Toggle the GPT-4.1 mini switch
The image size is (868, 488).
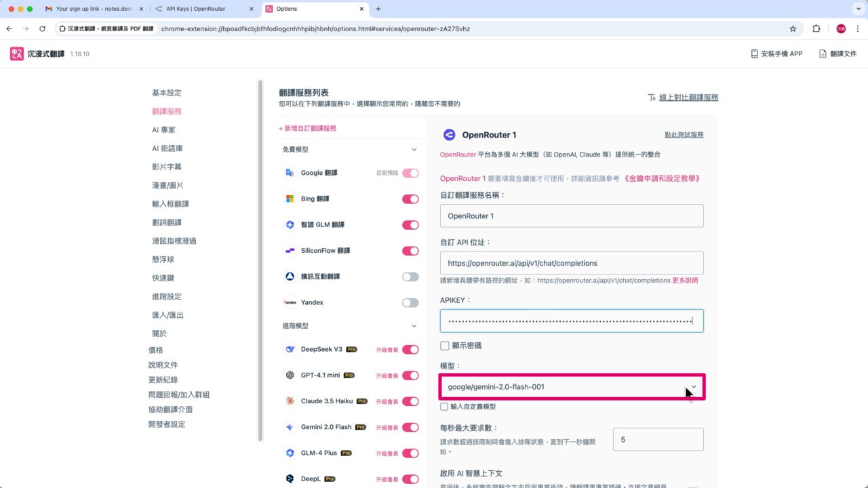[410, 375]
